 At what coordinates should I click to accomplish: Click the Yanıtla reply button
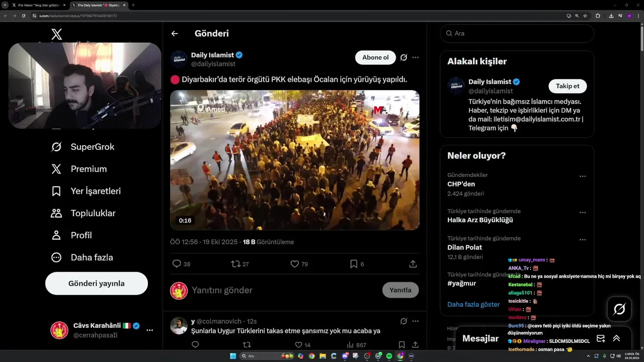[400, 290]
